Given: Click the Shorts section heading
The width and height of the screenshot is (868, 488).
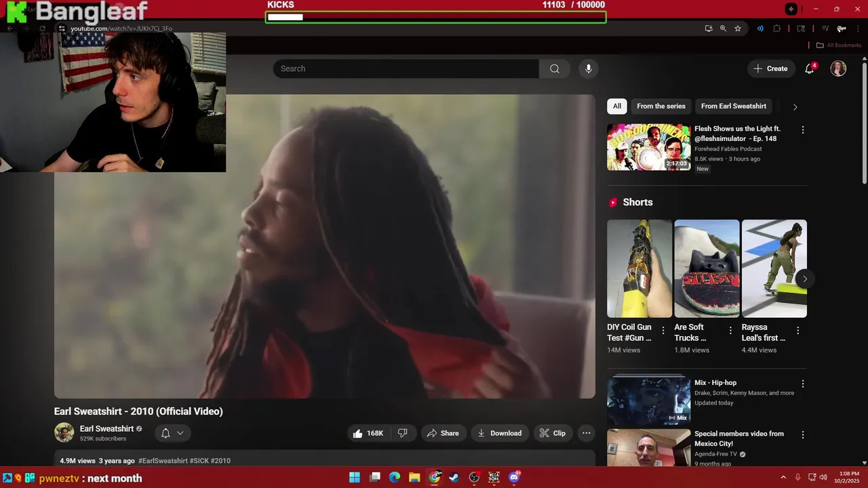Looking at the screenshot, I should click(637, 203).
